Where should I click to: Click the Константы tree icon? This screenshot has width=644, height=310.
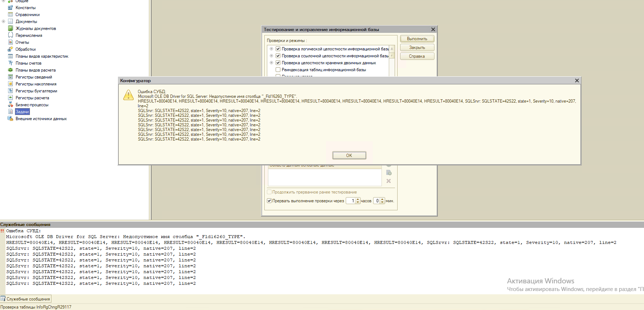point(11,8)
